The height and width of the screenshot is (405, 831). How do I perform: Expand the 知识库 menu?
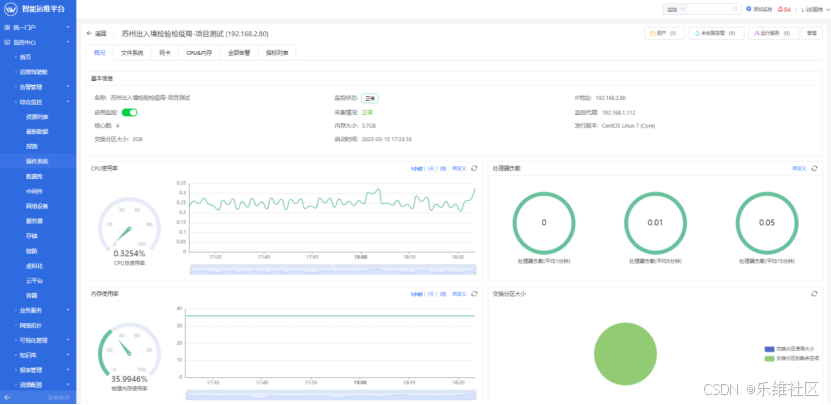pyautogui.click(x=68, y=355)
